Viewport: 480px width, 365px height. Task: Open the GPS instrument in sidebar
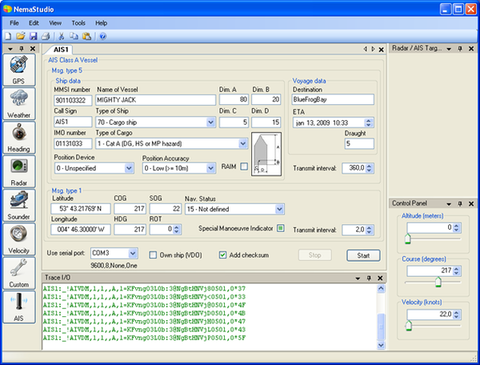coord(19,70)
